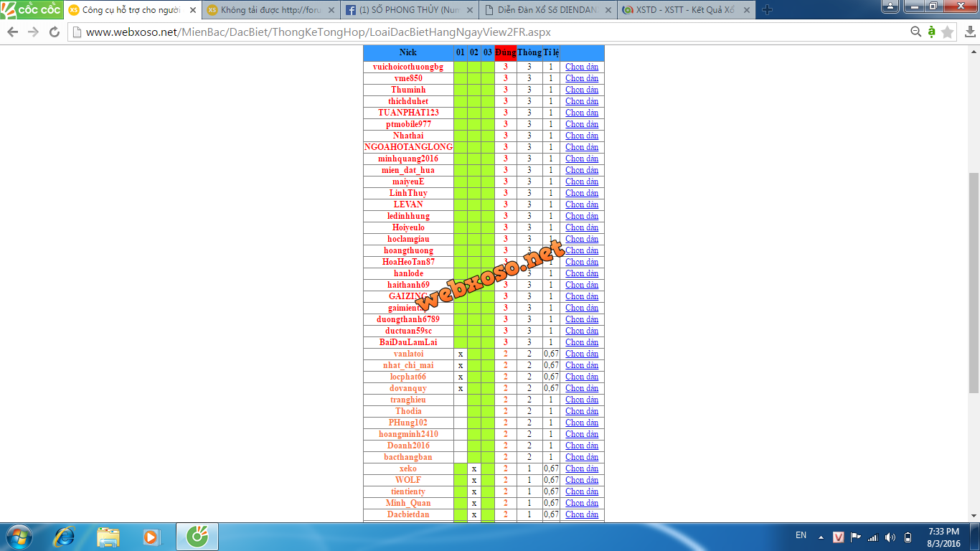Click the browser Forward arrow
Viewport: 980px width, 551px height.
pos(33,32)
